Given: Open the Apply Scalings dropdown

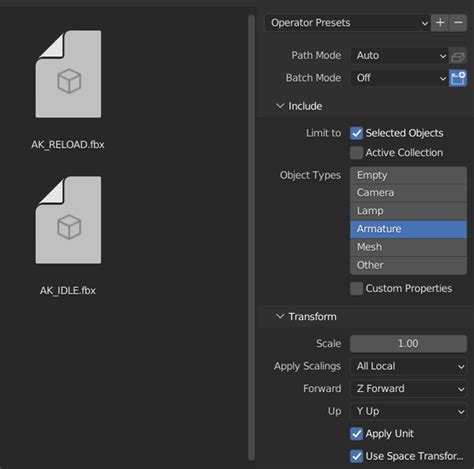Looking at the screenshot, I should point(408,366).
